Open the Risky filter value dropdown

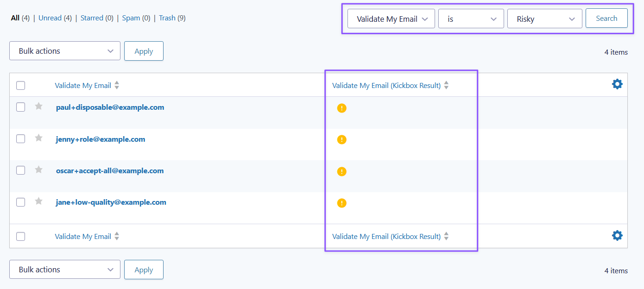545,19
